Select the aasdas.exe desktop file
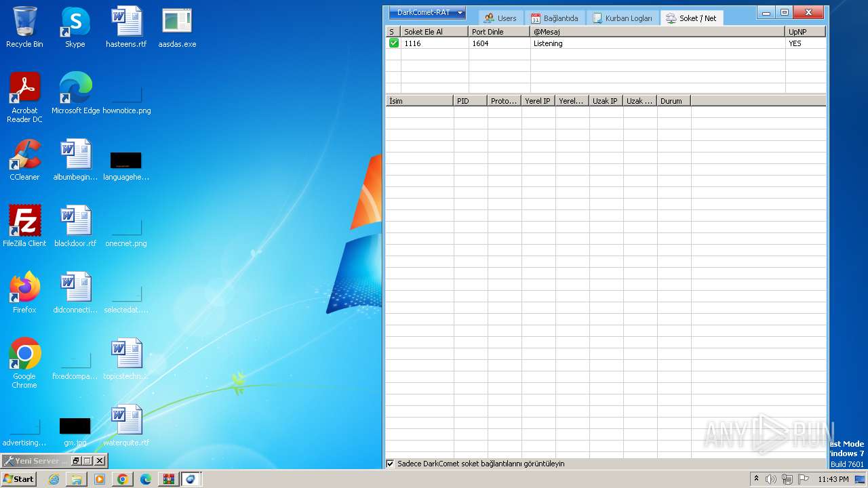 coord(177,27)
